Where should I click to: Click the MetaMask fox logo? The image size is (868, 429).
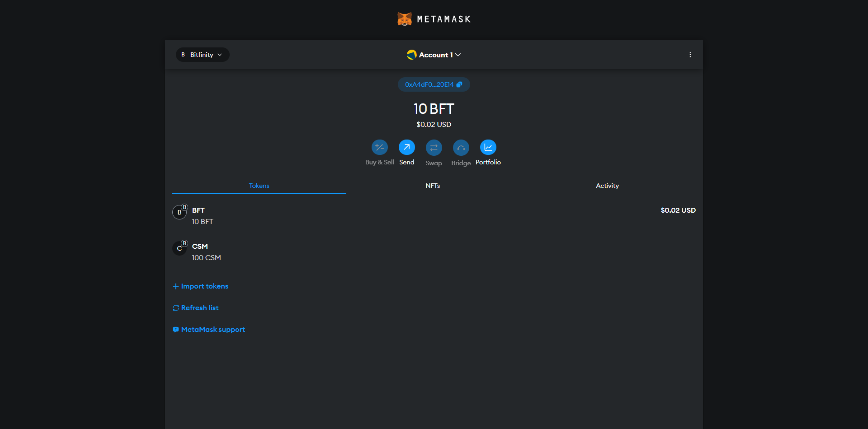pyautogui.click(x=404, y=19)
